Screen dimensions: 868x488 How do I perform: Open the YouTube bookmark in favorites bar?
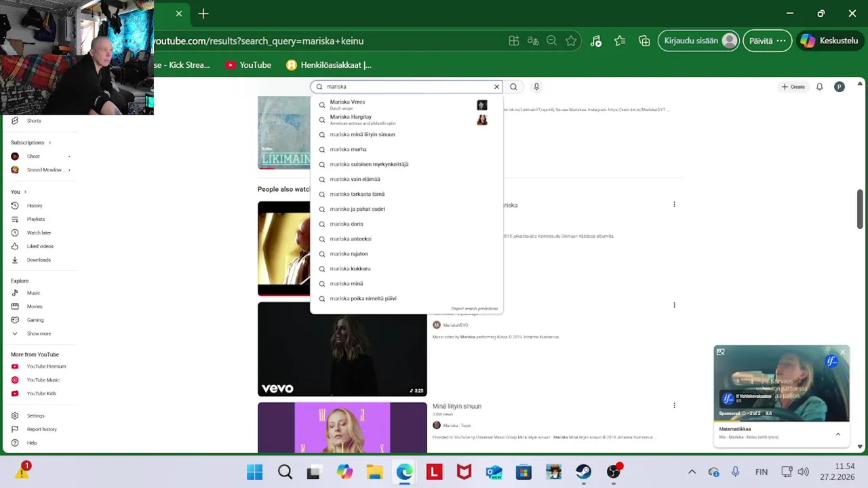pos(248,65)
